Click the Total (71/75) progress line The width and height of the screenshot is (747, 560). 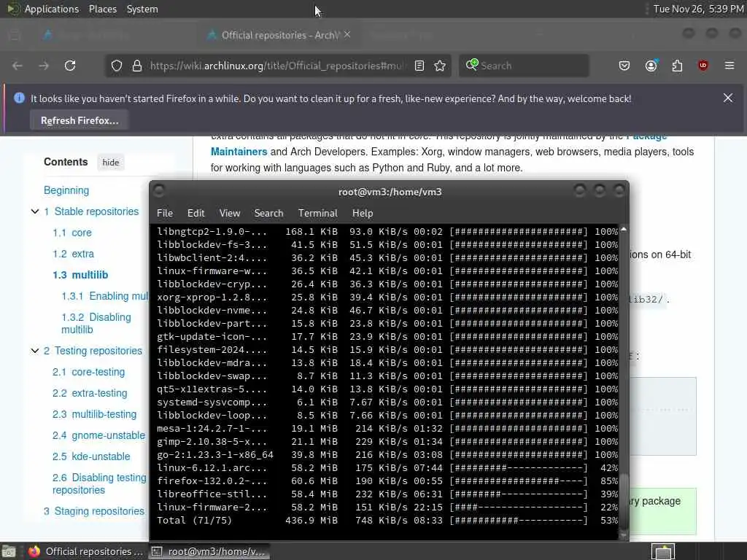tap(387, 521)
